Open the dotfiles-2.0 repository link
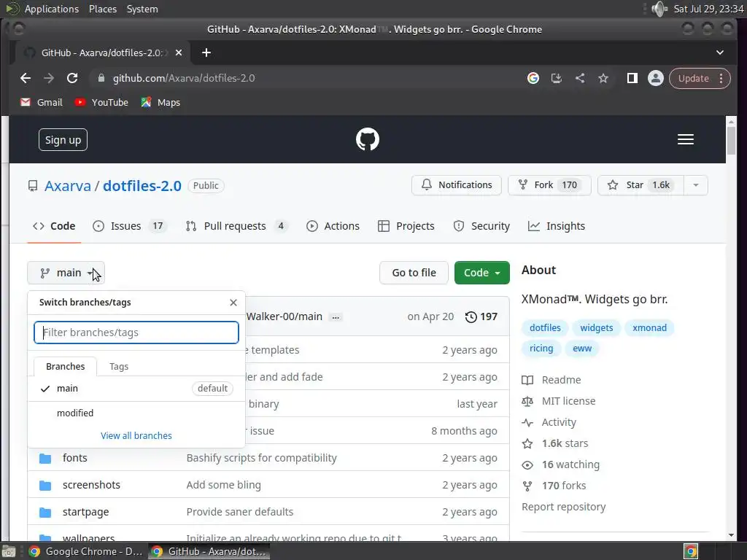Screen dimensions: 747x560 142,186
